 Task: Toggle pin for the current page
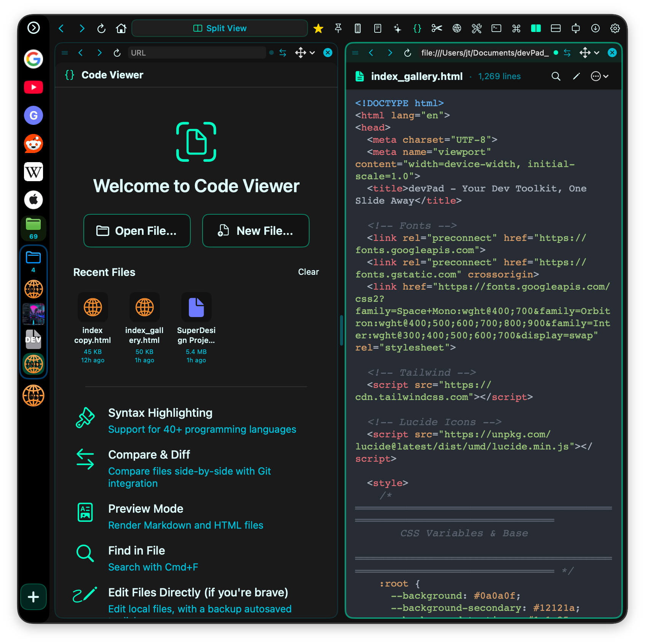(338, 28)
